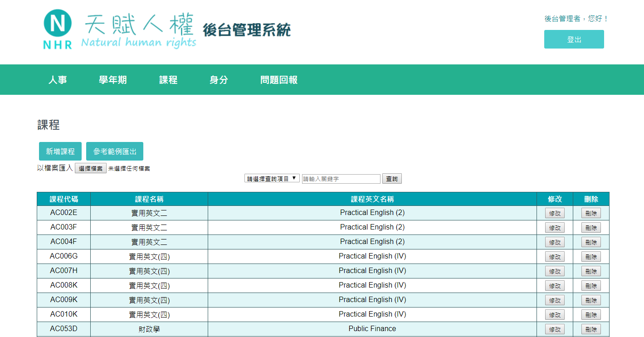Open the 人事 menu
This screenshot has width=644, height=337.
pos(58,80)
